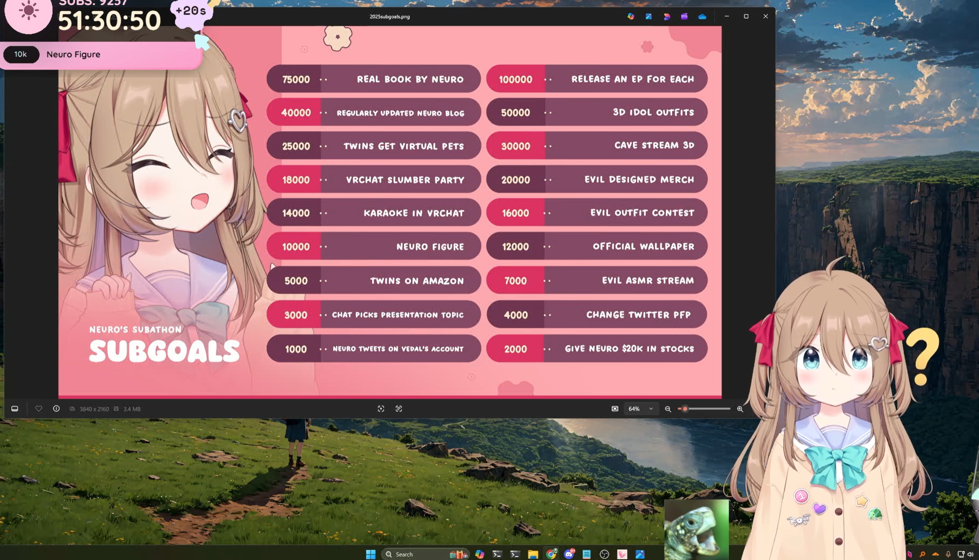Maximize the Photos window
The image size is (979, 560).
746,16
